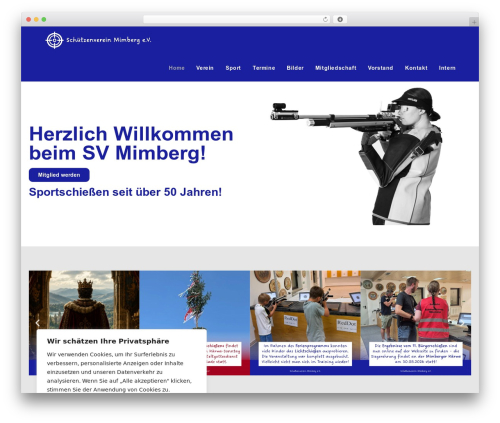Image resolution: width=500 pixels, height=423 pixels.
Task: Click the Mitglied werden button
Action: pos(59,175)
